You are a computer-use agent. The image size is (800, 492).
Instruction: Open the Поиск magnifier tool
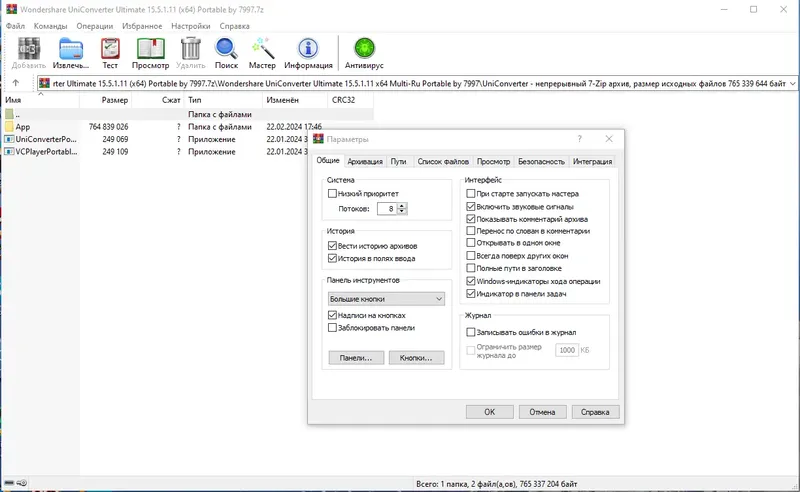click(226, 49)
